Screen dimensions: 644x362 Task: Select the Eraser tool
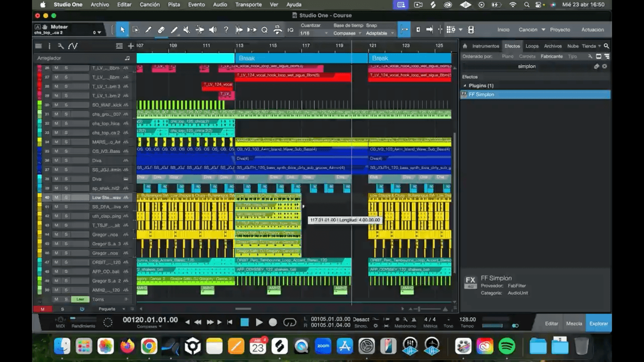point(161,30)
